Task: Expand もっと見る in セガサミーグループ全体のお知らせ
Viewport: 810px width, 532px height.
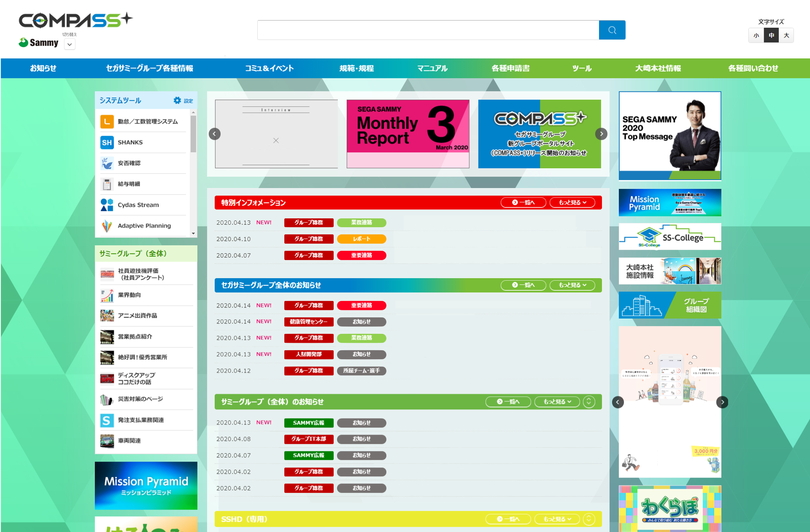Action: click(572, 285)
